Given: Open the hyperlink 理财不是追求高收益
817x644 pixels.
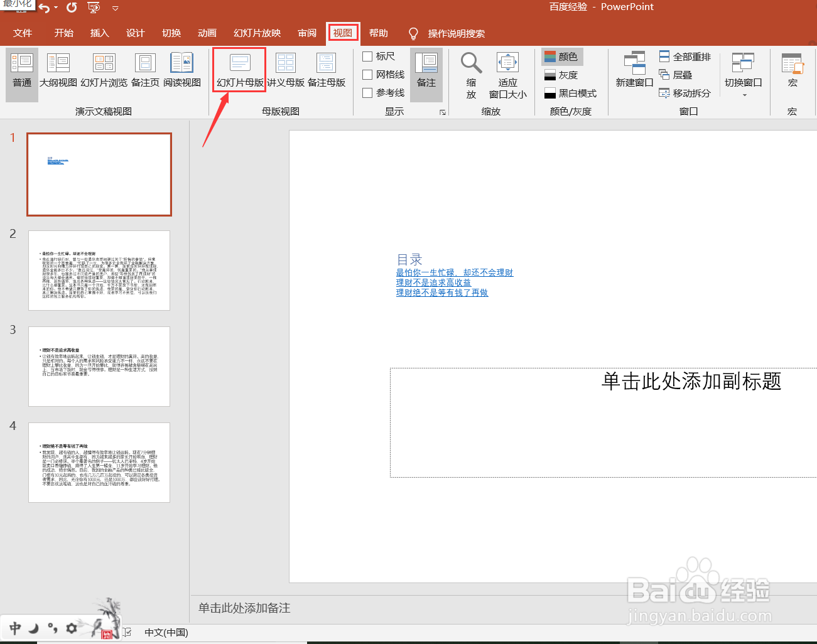Looking at the screenshot, I should click(x=434, y=282).
